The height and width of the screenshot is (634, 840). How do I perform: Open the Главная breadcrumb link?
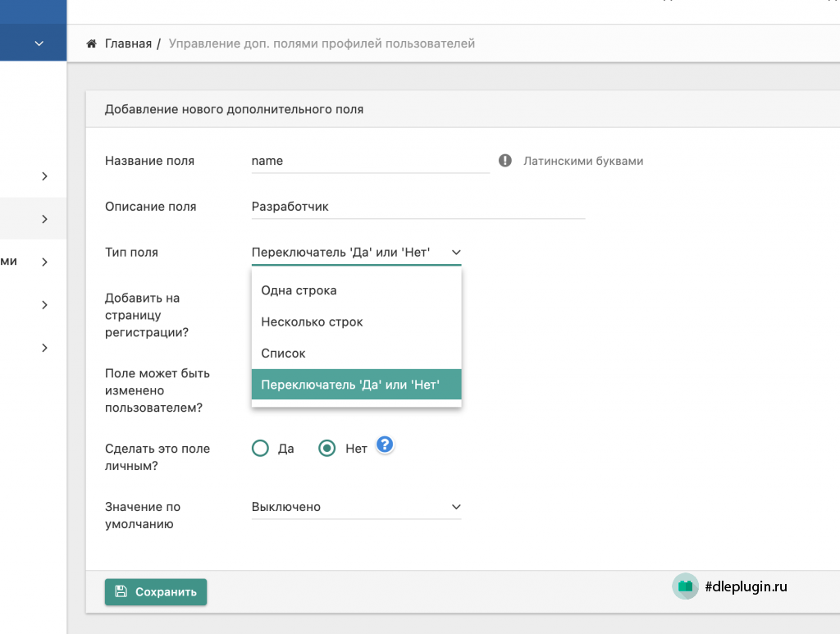[x=128, y=43]
